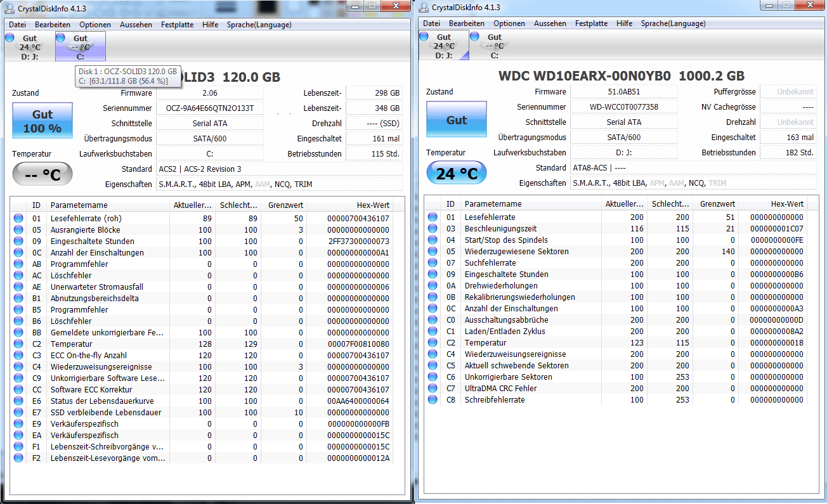Screen dimensions: 827x504
Task: Click Seriennummer field OCZ-9A64E66QTN2O133T
Action: (210, 108)
